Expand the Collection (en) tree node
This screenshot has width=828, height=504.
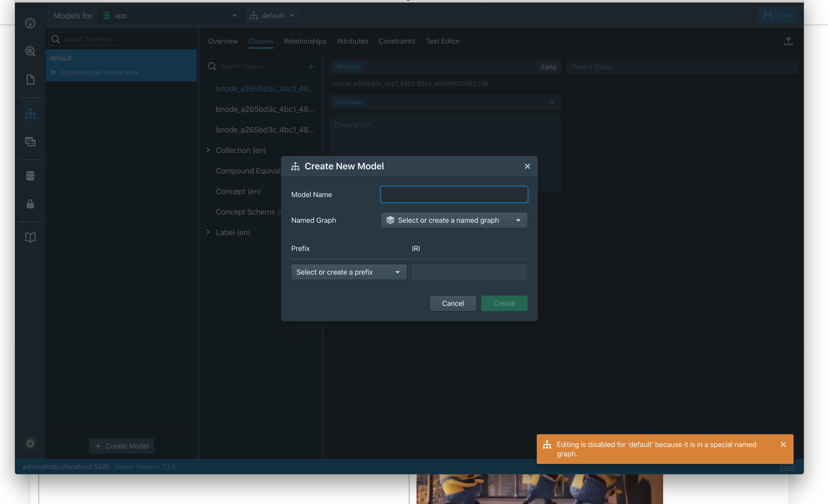(208, 150)
